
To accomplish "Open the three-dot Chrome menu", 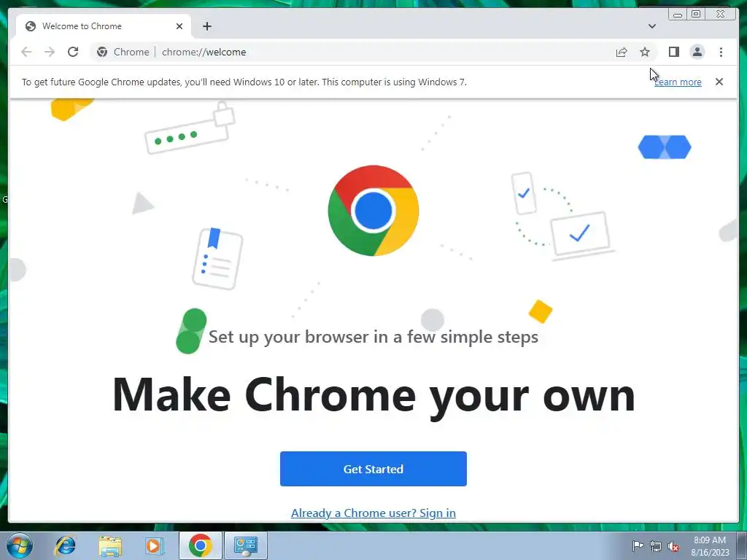I will [721, 52].
